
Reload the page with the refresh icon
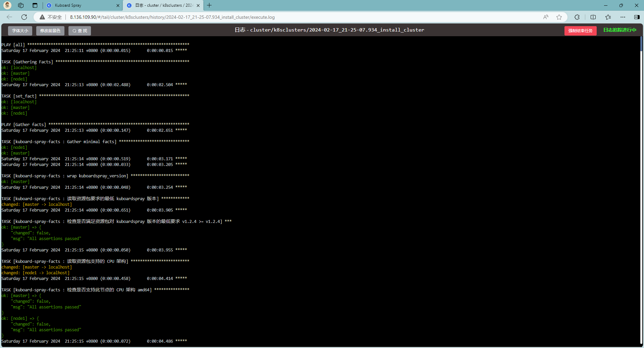click(24, 17)
